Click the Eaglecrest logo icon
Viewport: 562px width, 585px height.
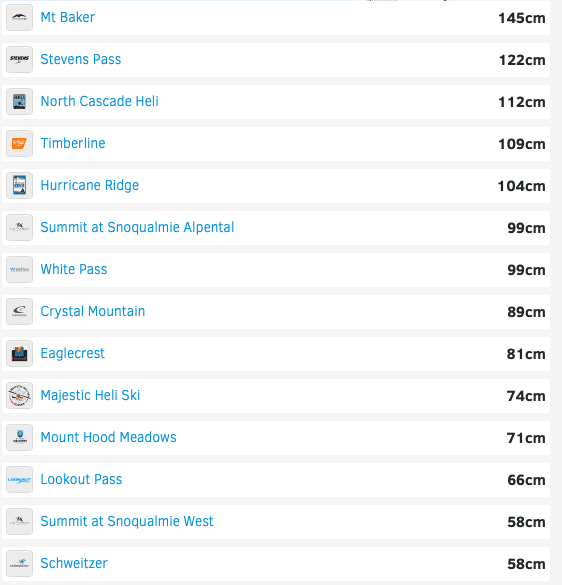coord(19,353)
